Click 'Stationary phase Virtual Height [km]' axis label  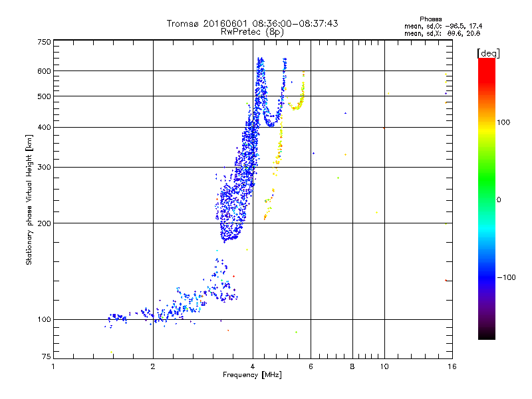coord(29,199)
